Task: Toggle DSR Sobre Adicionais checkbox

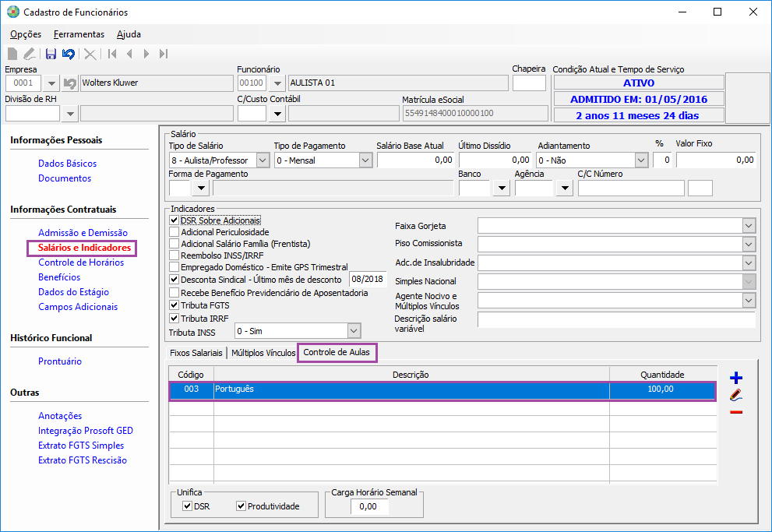Action: (x=174, y=220)
